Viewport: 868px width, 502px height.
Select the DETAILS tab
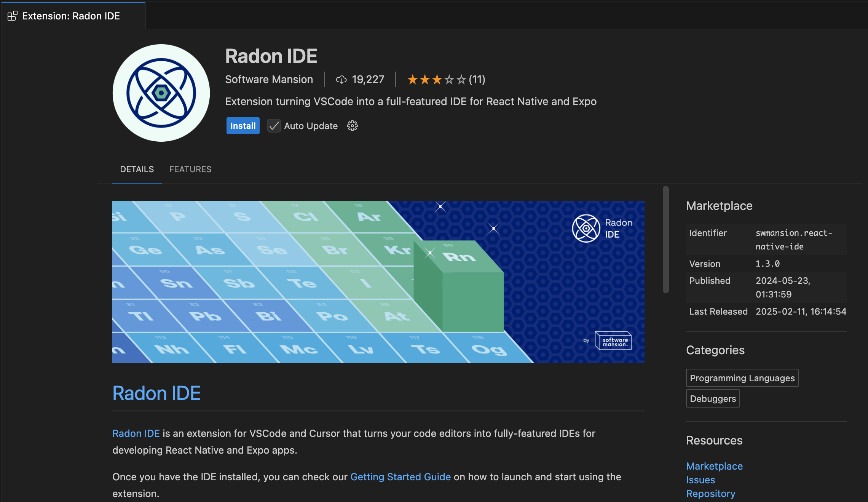(137, 169)
